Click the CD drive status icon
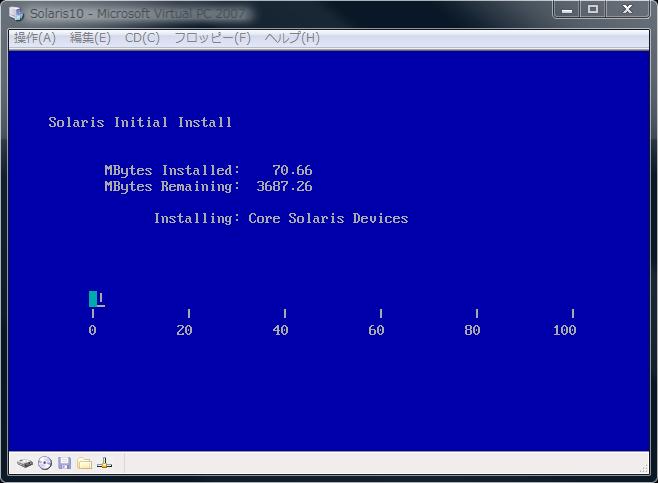This screenshot has width=658, height=483. point(45,463)
